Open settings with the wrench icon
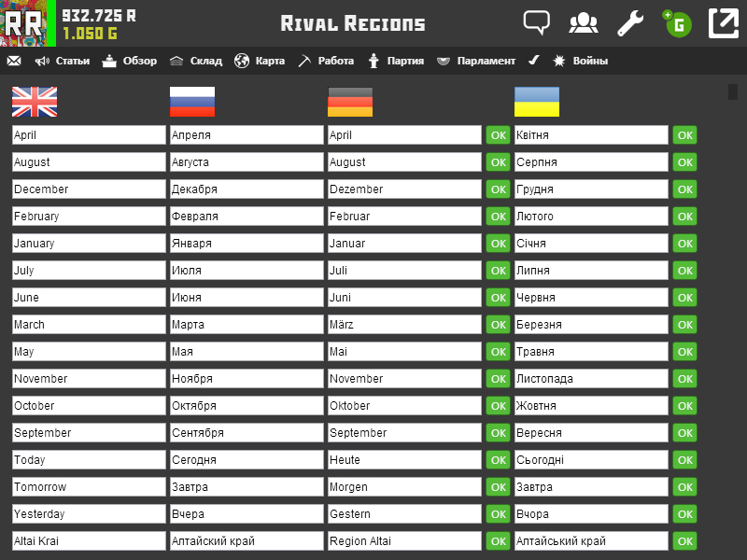Viewport: 747px width, 560px height. point(630,23)
